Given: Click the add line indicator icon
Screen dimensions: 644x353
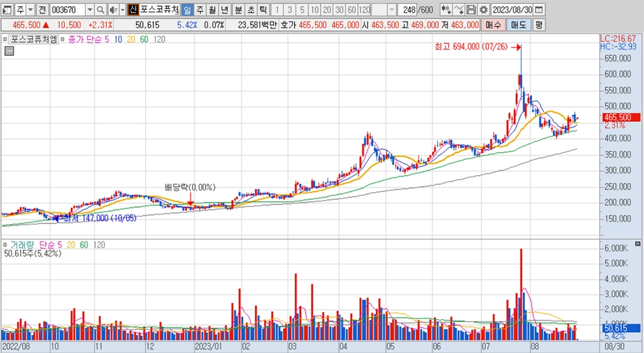Looking at the screenshot, I should (459, 10).
